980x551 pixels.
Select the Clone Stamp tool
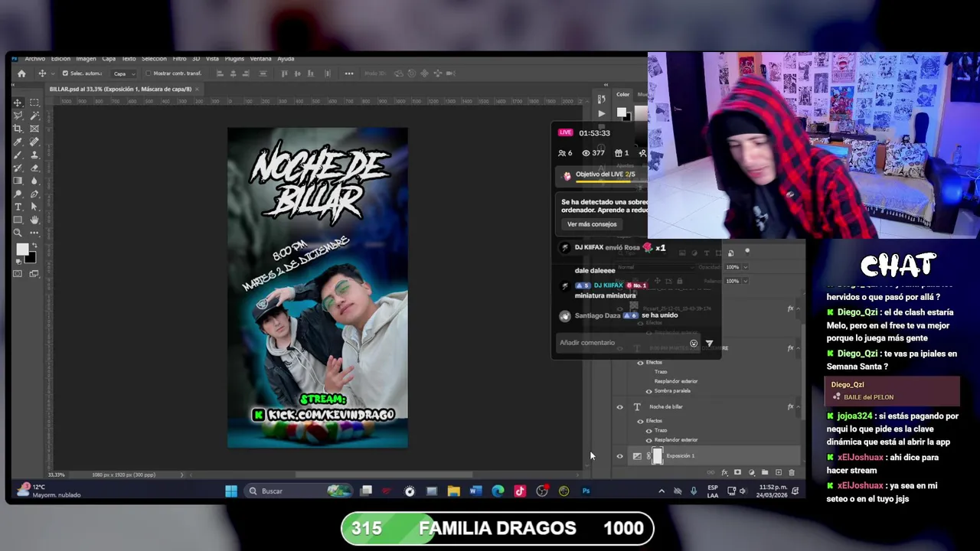pyautogui.click(x=34, y=155)
